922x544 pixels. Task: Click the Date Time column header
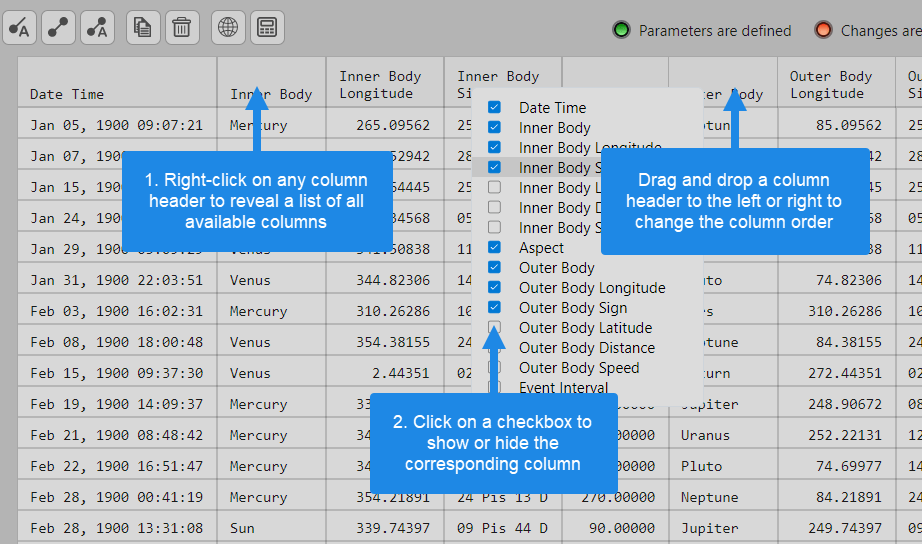tap(117, 82)
